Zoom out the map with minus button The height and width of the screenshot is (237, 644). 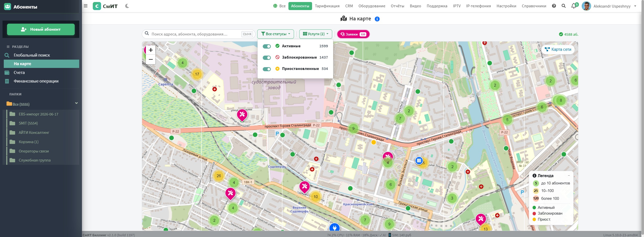[x=151, y=59]
